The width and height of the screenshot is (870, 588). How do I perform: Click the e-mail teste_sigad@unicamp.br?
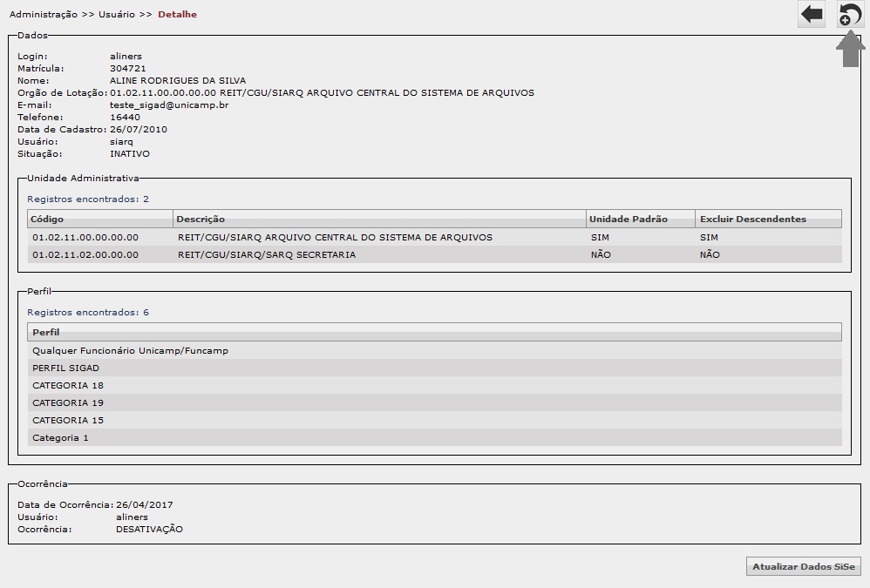point(169,105)
